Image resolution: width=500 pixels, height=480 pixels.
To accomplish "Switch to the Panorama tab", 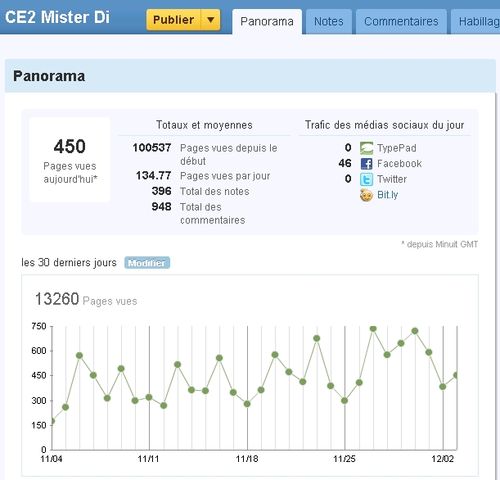I will pyautogui.click(x=267, y=22).
